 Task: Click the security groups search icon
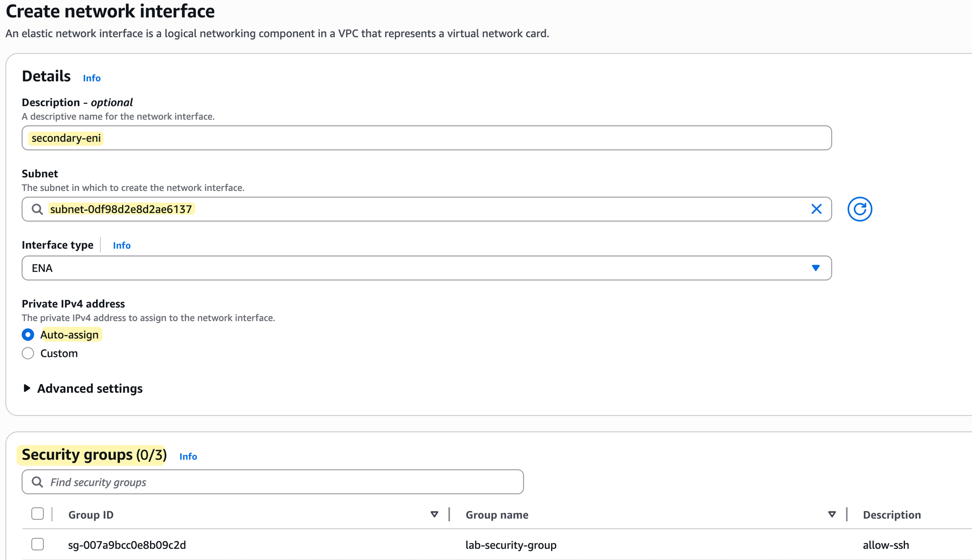(x=37, y=482)
